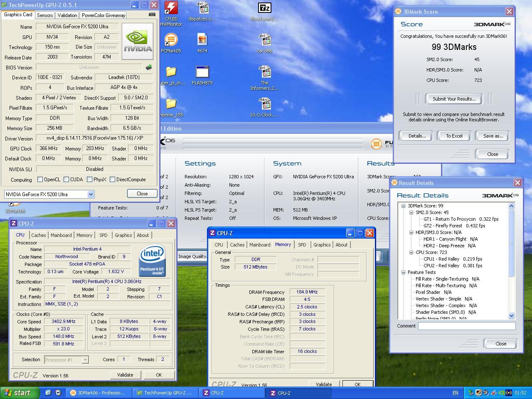This screenshot has height=399, width=532.
Task: Click the Close button in GPU-Z
Action: [142, 194]
